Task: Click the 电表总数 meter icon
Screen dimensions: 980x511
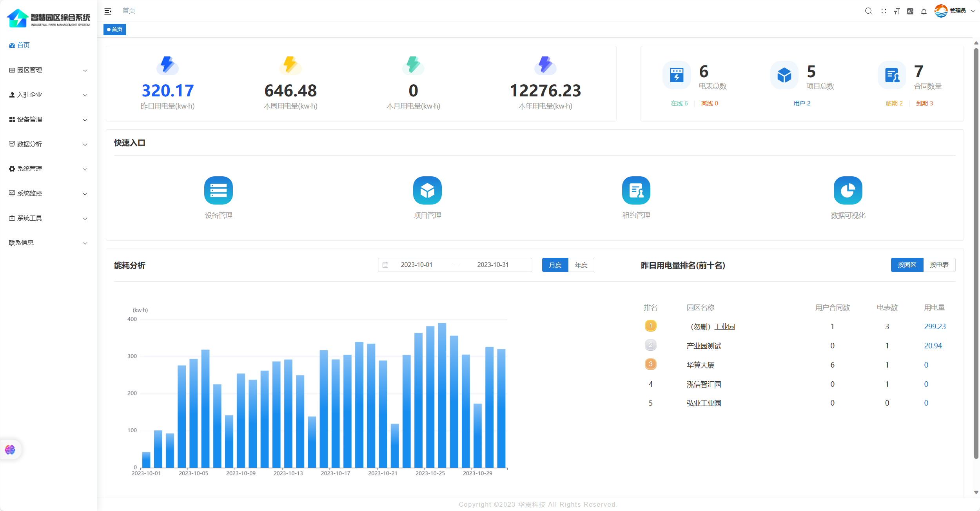Action: tap(677, 75)
